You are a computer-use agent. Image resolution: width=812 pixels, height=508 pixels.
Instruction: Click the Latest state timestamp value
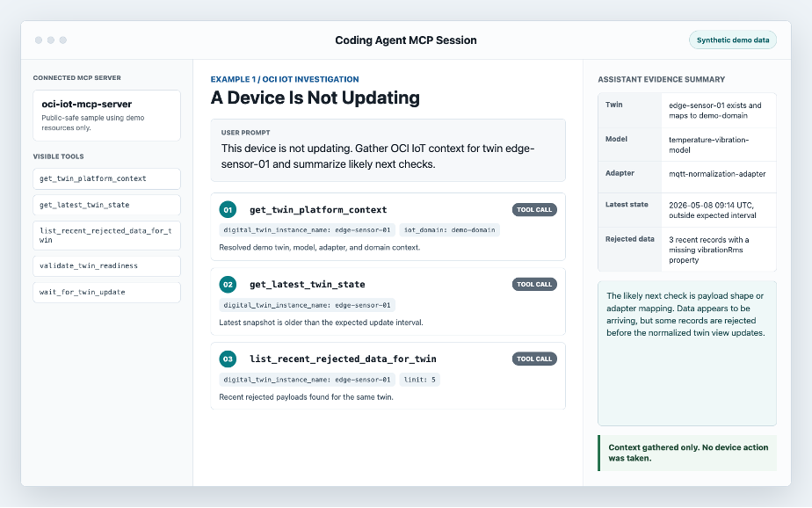point(712,210)
